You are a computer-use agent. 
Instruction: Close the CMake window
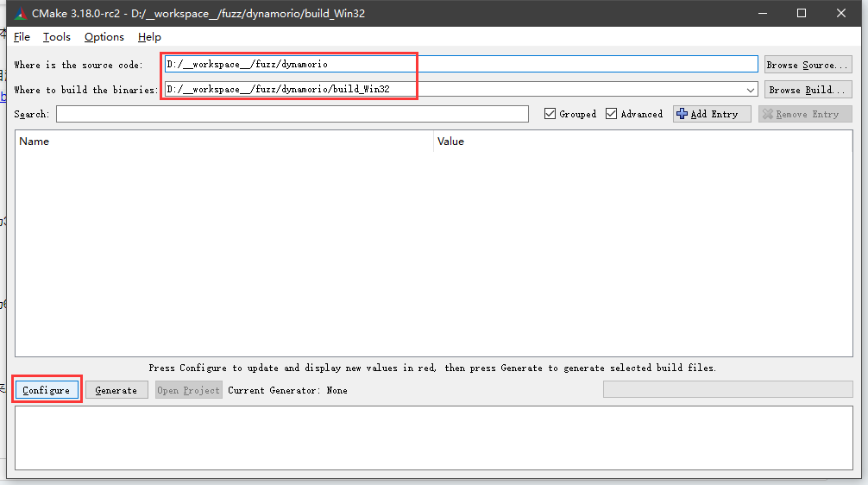click(x=841, y=13)
